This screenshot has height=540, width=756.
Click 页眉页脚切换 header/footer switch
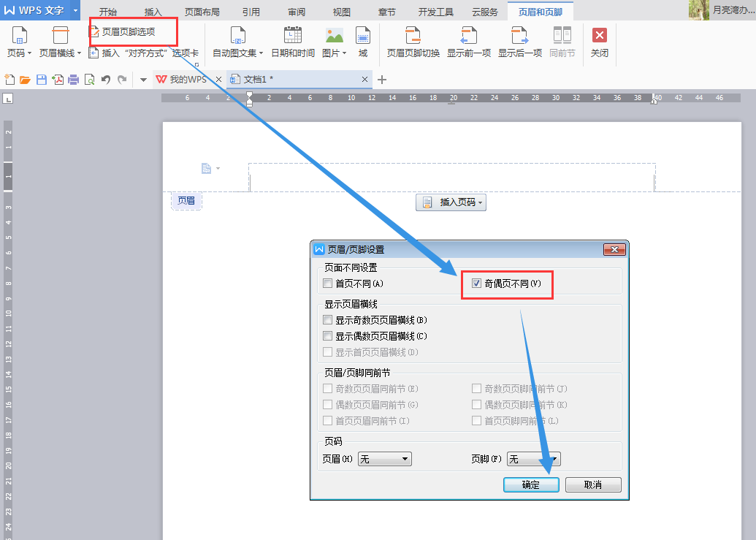coord(413,42)
